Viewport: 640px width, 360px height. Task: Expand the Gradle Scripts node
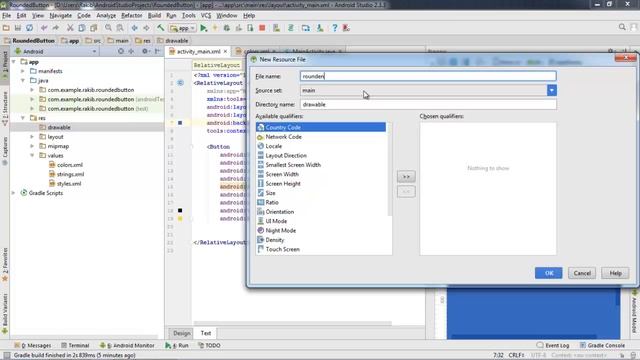[14, 193]
